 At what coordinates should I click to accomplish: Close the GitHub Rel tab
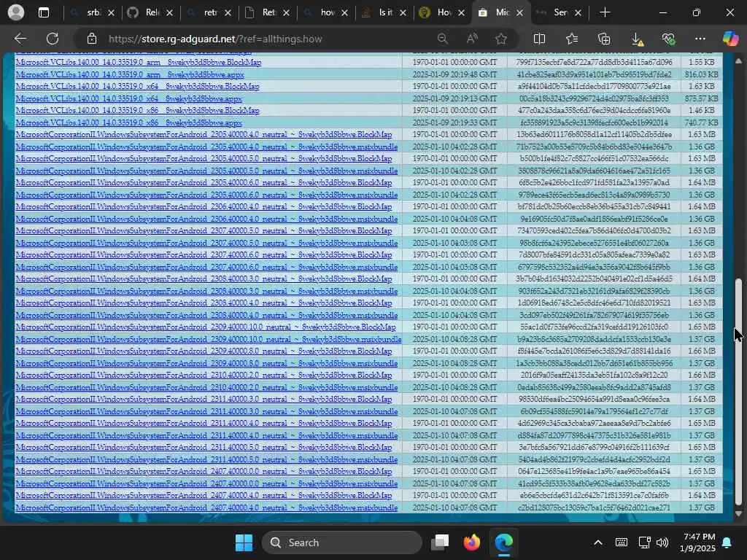[169, 13]
